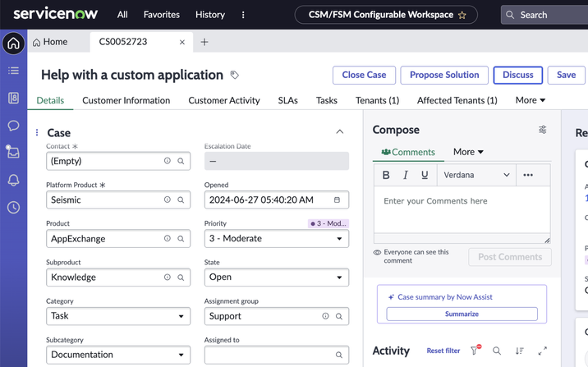Open the sidebar chat bubble icon
This screenshot has width=588, height=367.
point(13,126)
